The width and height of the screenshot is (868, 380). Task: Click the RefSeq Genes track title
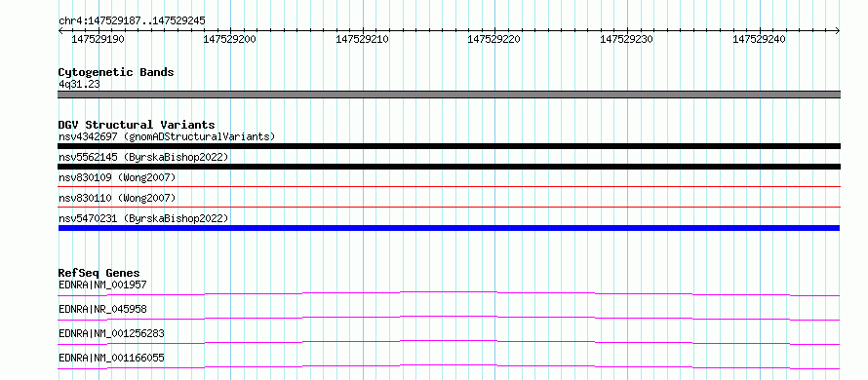[x=99, y=273]
